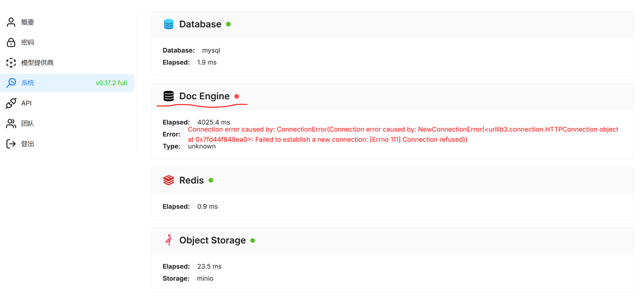Log out using the 登出 item

28,144
